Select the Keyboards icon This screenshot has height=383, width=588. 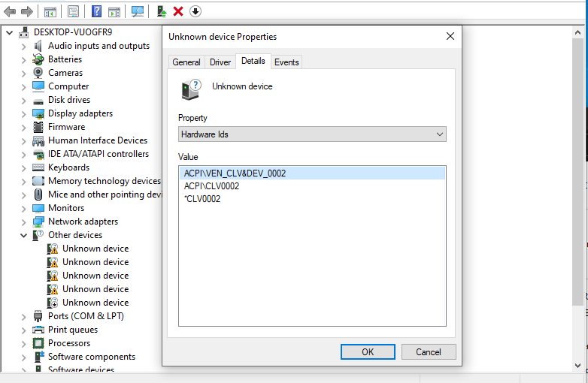click(x=38, y=167)
